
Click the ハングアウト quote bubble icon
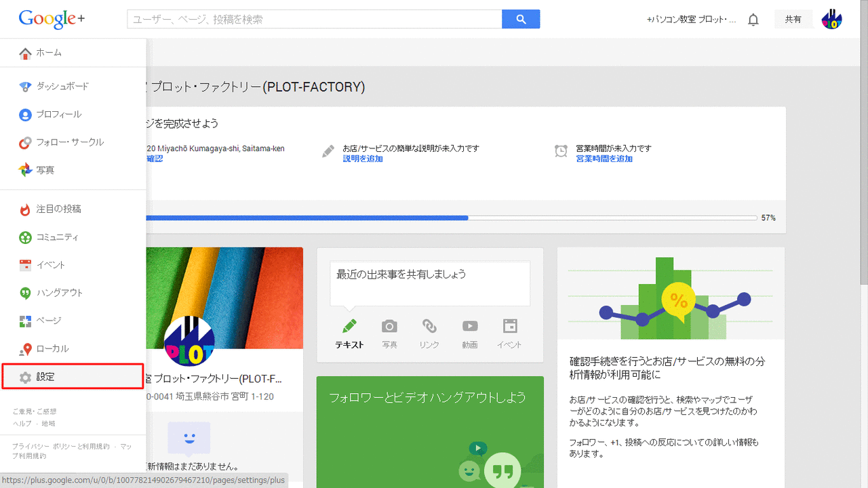pyautogui.click(x=25, y=293)
